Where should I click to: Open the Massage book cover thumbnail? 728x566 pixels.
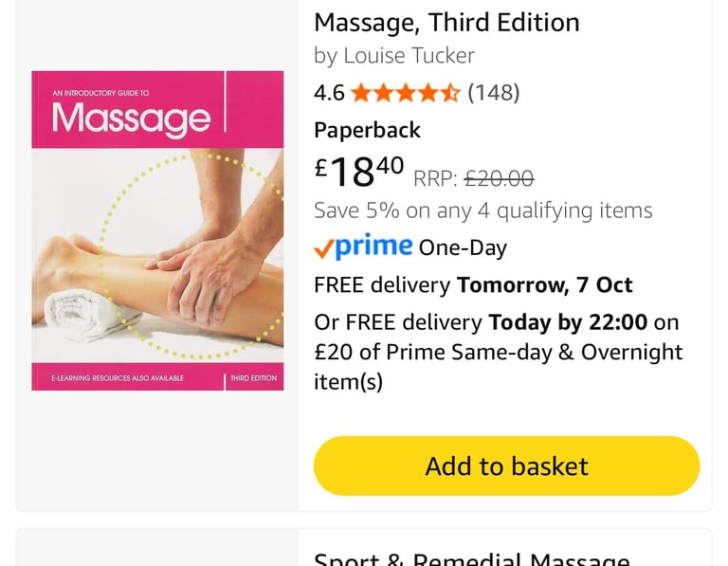(157, 230)
